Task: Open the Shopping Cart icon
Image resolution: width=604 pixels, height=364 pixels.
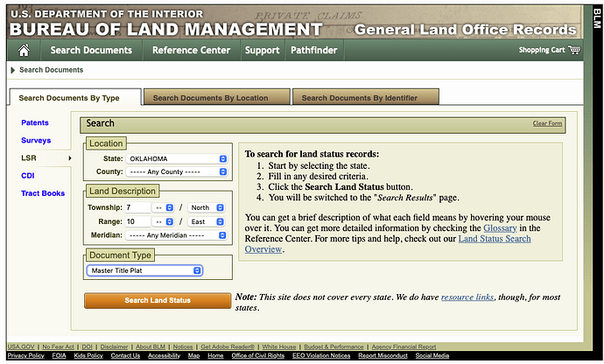Action: pos(574,50)
